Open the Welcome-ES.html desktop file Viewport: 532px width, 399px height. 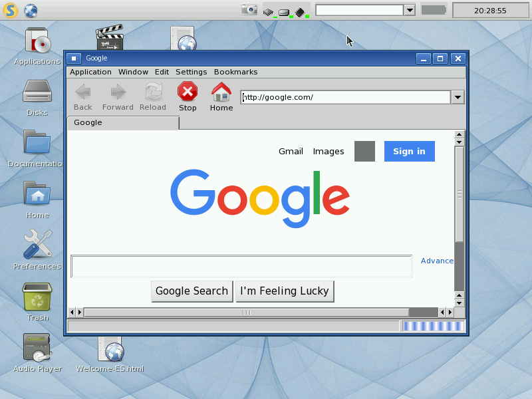110,348
